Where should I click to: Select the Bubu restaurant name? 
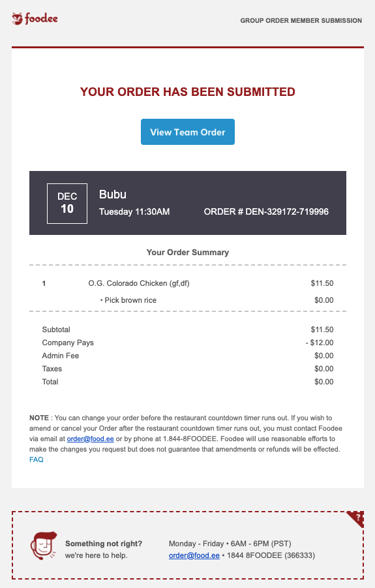tap(113, 194)
